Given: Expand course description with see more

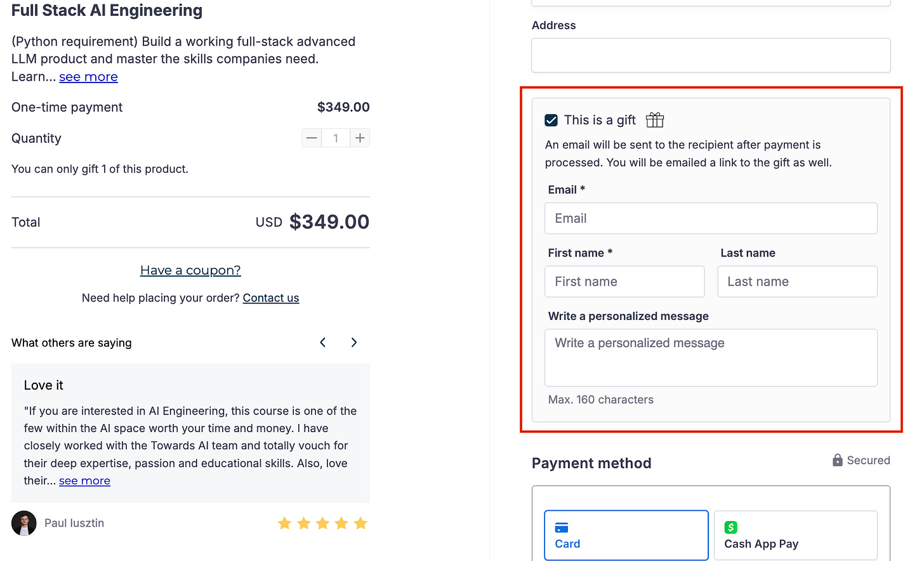Looking at the screenshot, I should click(x=88, y=77).
